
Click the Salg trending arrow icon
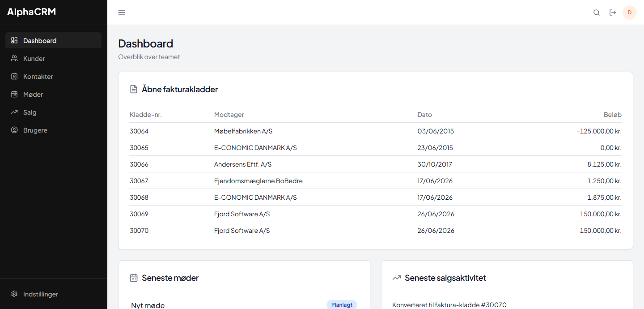pyautogui.click(x=14, y=112)
